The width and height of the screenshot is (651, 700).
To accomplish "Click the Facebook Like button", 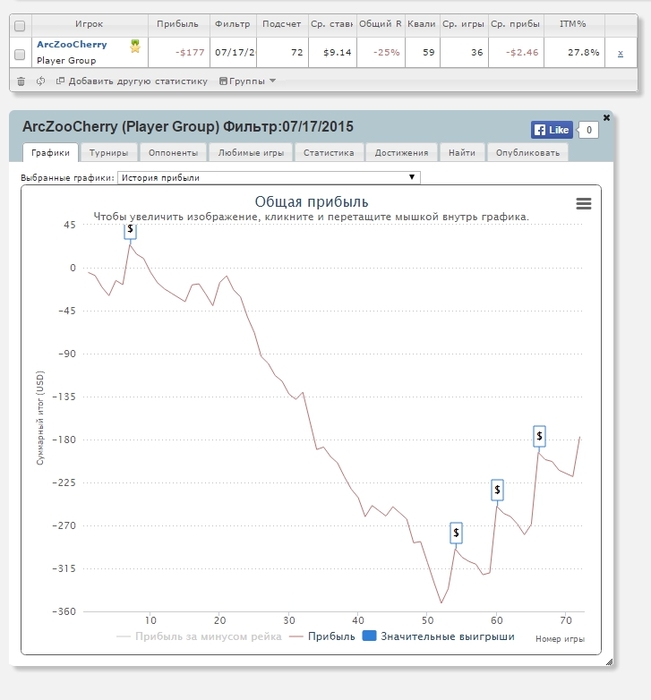I will (x=551, y=130).
